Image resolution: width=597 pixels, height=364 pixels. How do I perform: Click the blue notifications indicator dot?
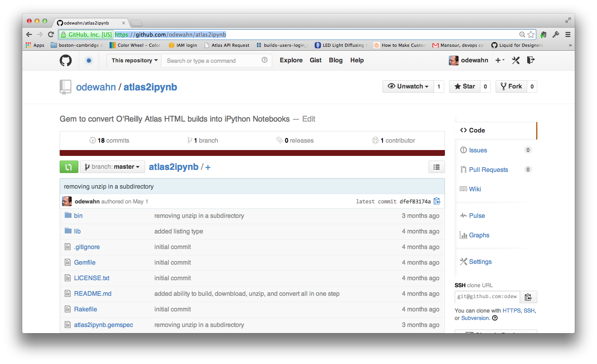tap(89, 60)
